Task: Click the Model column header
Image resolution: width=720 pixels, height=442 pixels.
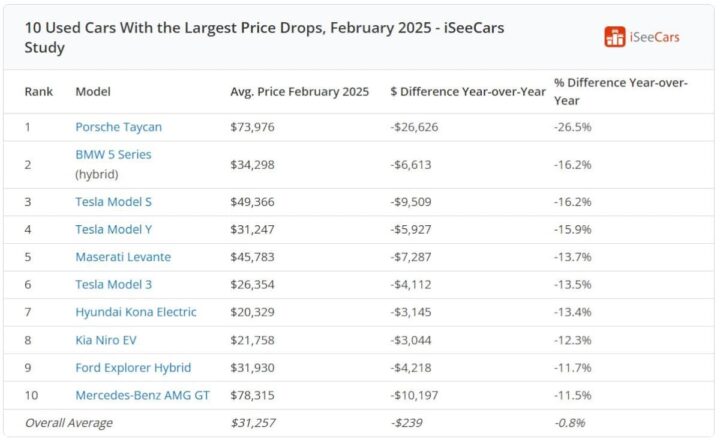Action: pyautogui.click(x=93, y=92)
